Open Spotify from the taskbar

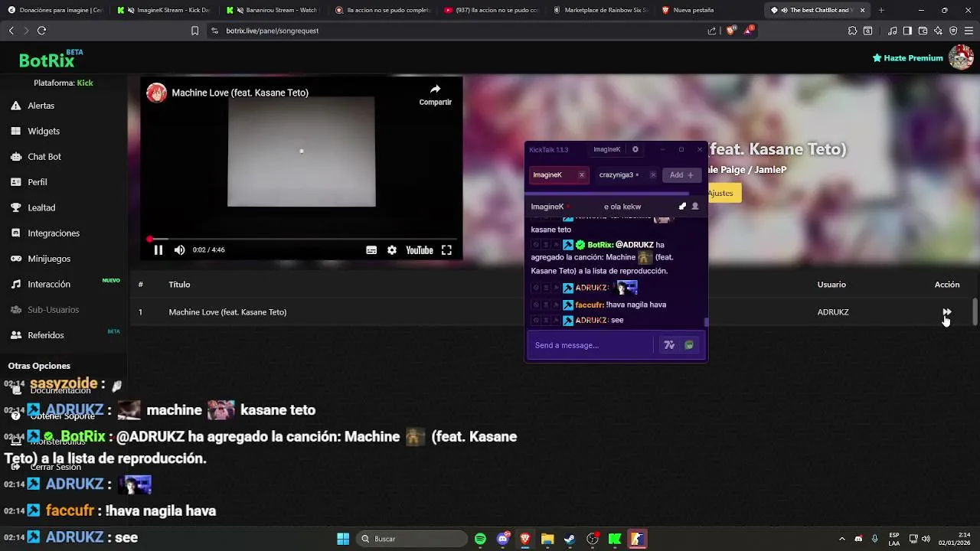tap(480, 539)
